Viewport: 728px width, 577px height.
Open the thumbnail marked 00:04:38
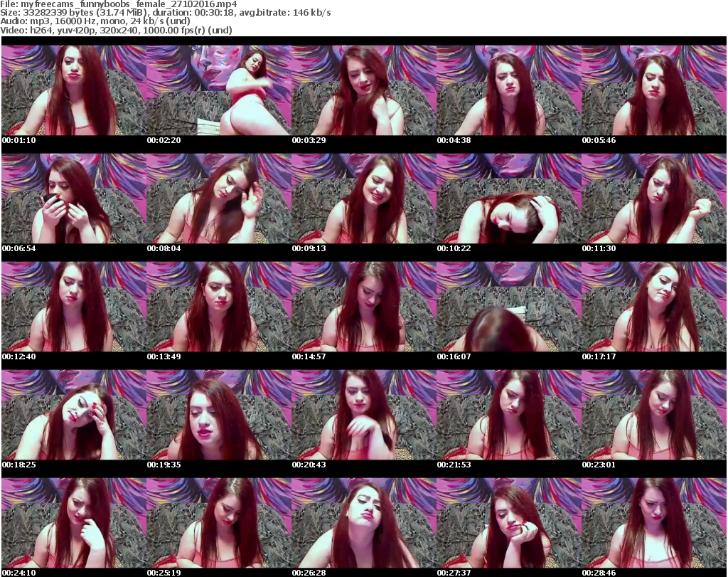point(508,90)
